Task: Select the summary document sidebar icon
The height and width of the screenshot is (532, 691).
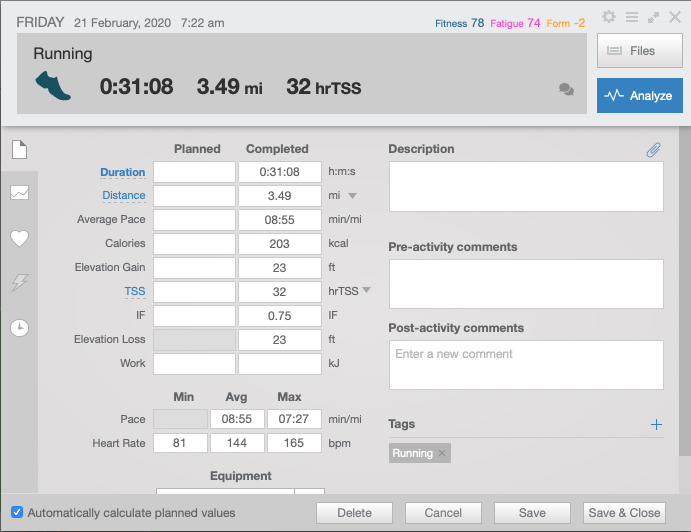Action: tap(19, 149)
